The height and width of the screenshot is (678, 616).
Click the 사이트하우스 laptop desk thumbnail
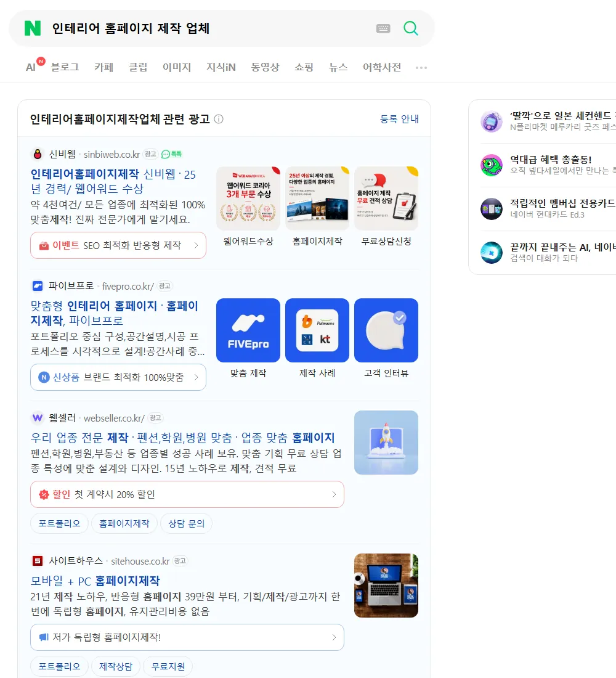tap(386, 586)
